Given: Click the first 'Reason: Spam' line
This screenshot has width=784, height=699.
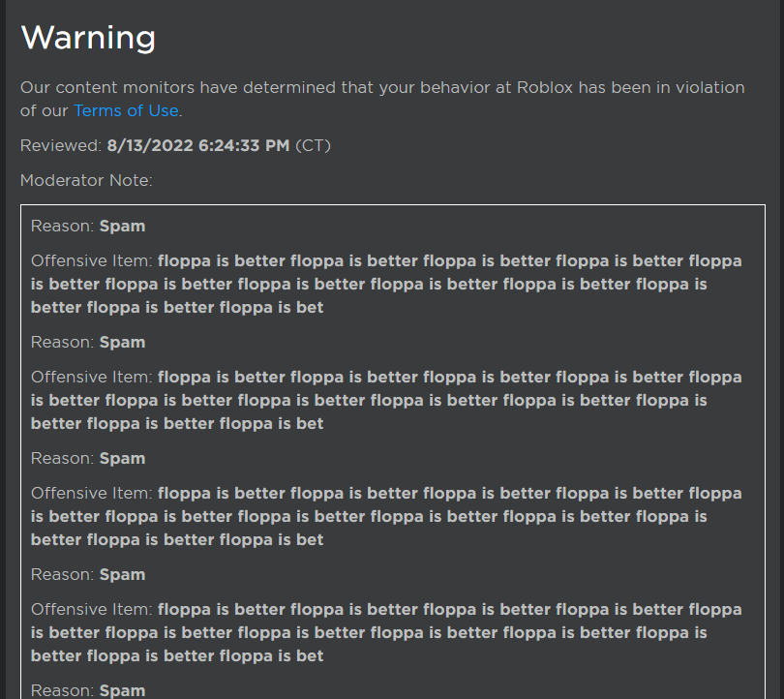Looking at the screenshot, I should [x=88, y=226].
